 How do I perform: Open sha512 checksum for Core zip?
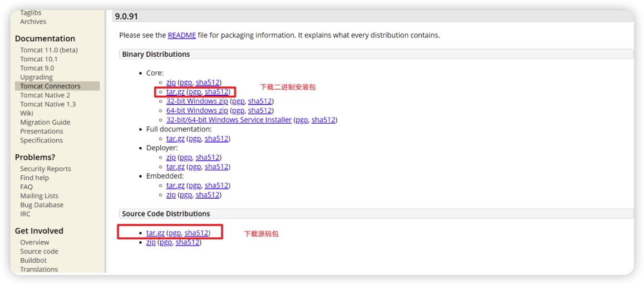pyautogui.click(x=208, y=82)
